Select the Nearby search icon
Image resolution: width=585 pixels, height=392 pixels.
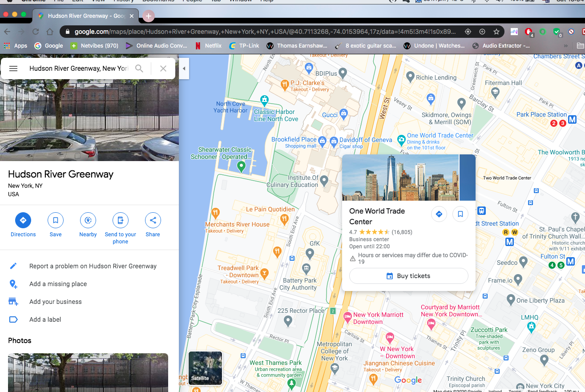[88, 220]
